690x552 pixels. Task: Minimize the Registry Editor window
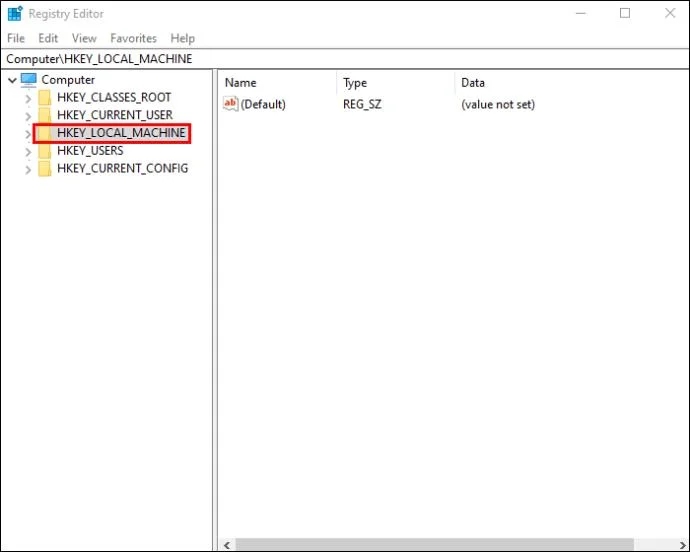coord(581,13)
